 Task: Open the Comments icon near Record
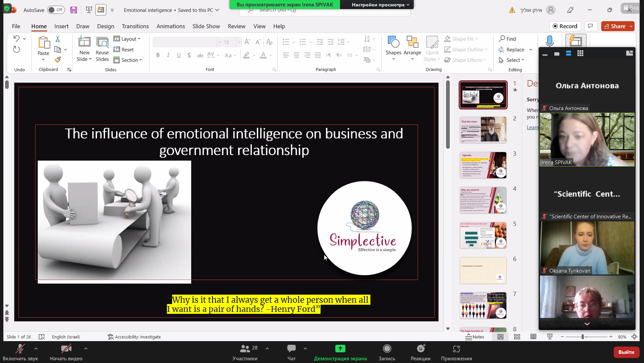[x=590, y=26]
